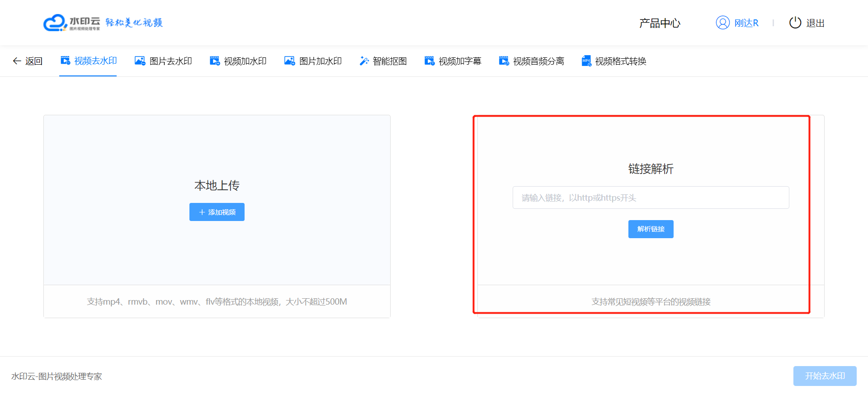Click the 视频加水印 video icon
The width and height of the screenshot is (868, 395).
(x=215, y=61)
